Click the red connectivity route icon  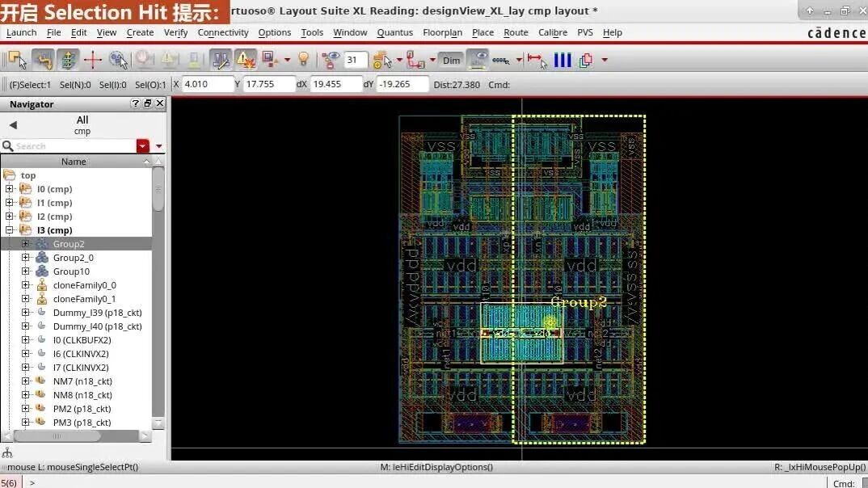(x=415, y=60)
